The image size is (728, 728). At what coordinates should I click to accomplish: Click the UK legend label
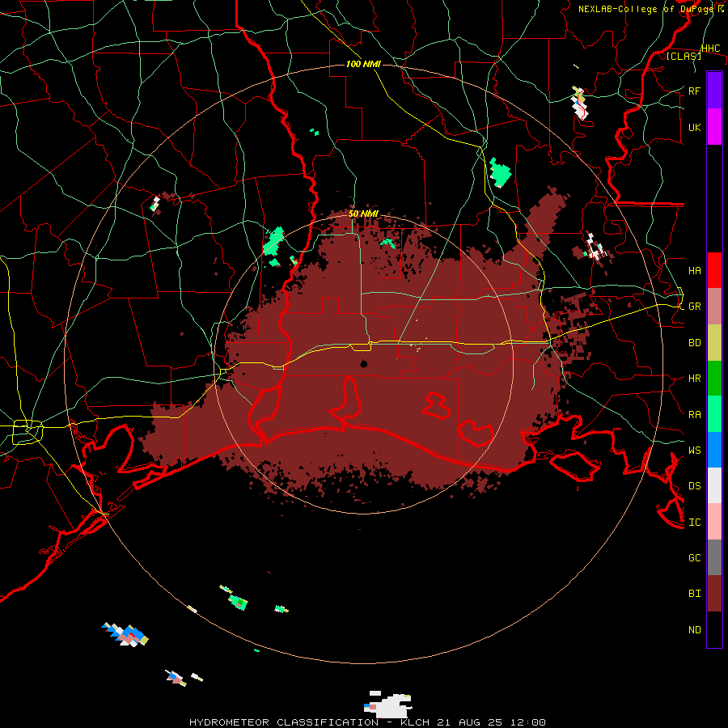coord(694,127)
